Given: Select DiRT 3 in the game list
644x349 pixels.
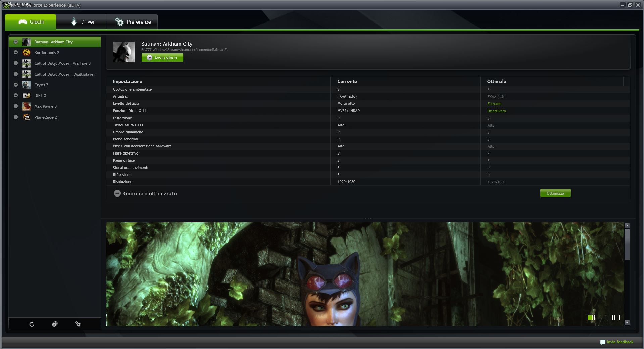Looking at the screenshot, I should [x=54, y=96].
